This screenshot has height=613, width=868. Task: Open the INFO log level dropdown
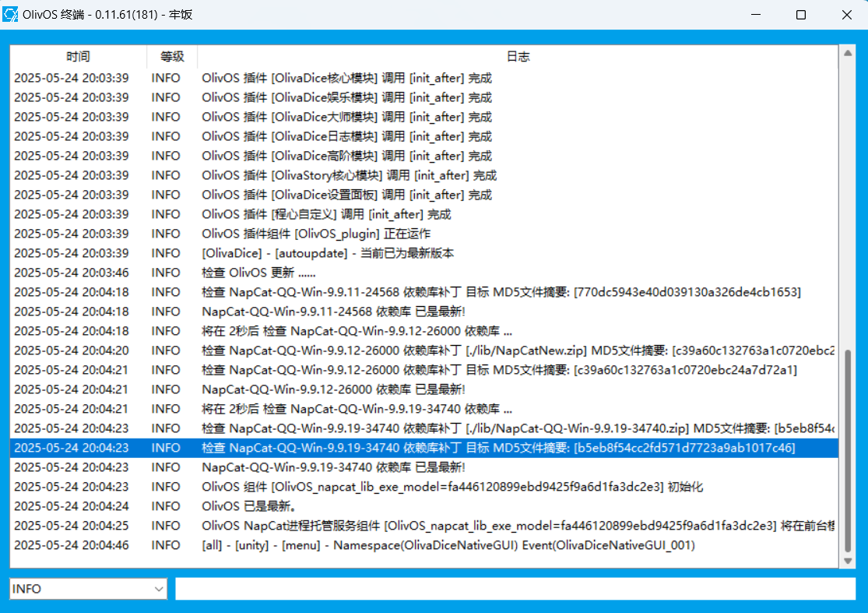pos(88,589)
